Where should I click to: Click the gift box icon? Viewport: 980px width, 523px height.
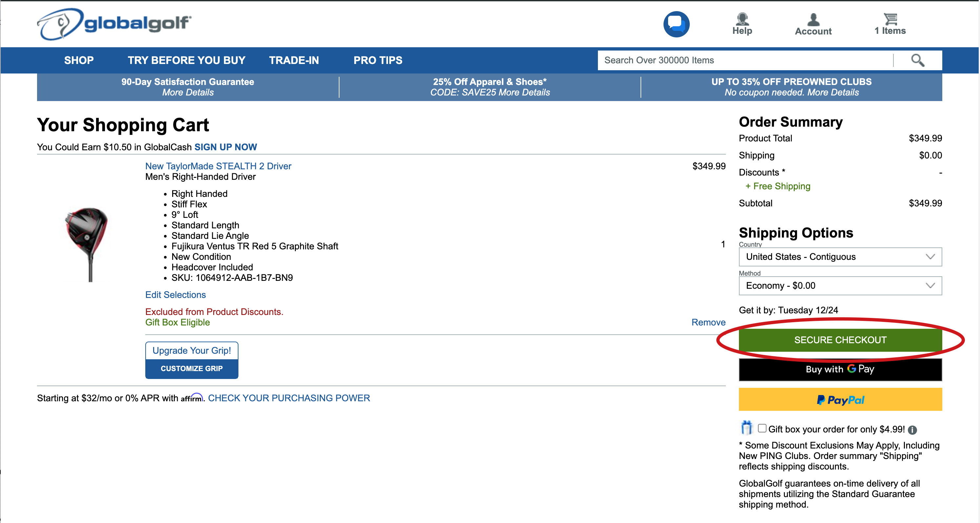point(746,428)
